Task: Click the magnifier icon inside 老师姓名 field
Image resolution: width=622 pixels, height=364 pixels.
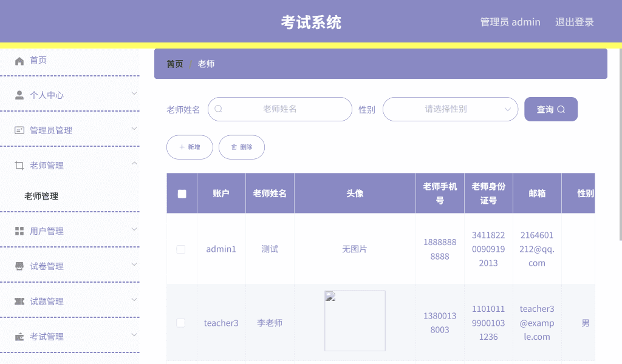Action: click(x=218, y=109)
